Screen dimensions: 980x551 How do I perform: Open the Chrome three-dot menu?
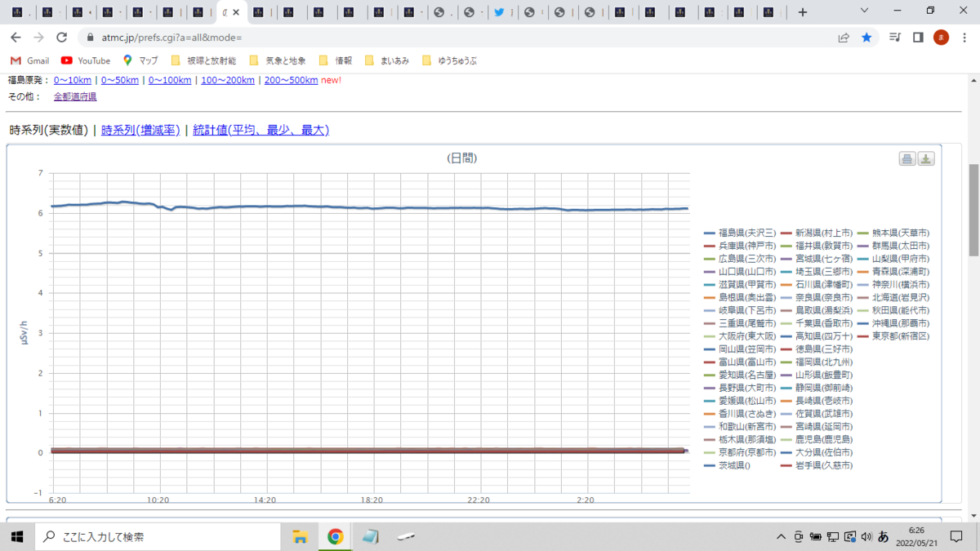964,38
